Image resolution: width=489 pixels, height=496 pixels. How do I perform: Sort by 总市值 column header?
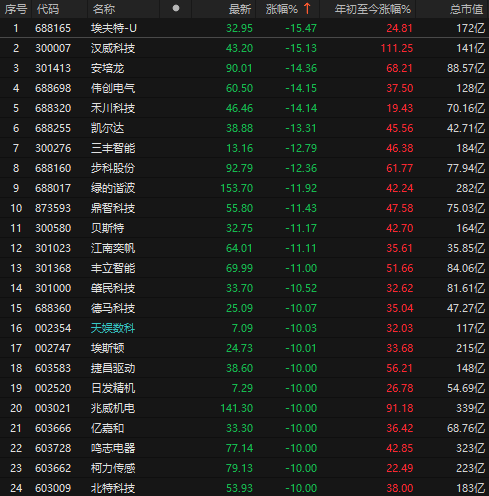[466, 9]
